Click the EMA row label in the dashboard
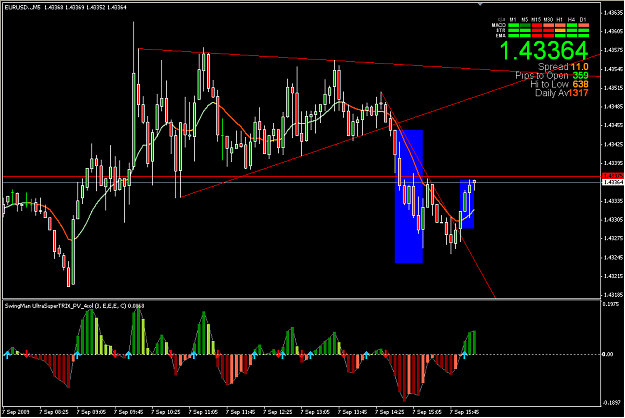This screenshot has width=625, height=418. point(501,35)
